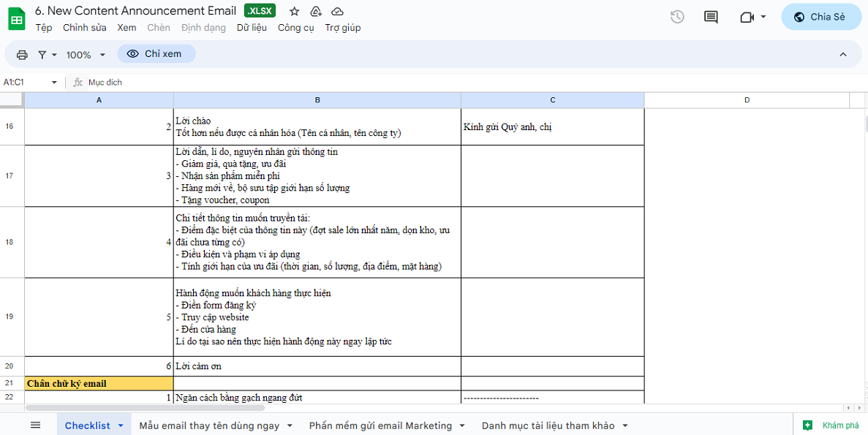Click the Khám phá button label
This screenshot has width=868, height=435.
[840, 425]
